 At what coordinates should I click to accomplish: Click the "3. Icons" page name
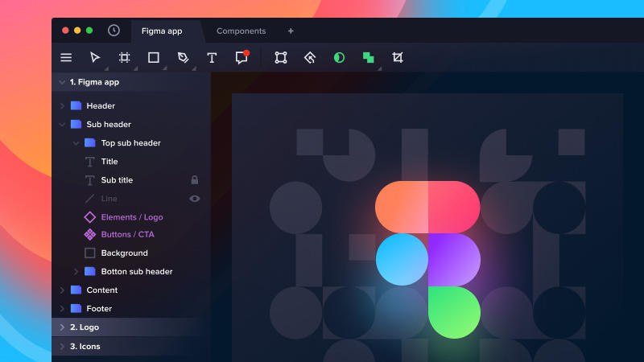tap(85, 347)
